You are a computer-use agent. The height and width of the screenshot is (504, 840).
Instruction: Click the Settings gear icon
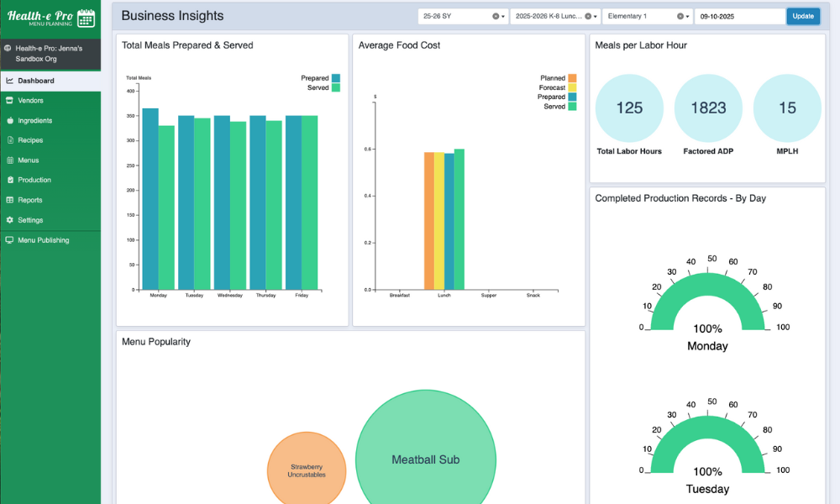9,220
